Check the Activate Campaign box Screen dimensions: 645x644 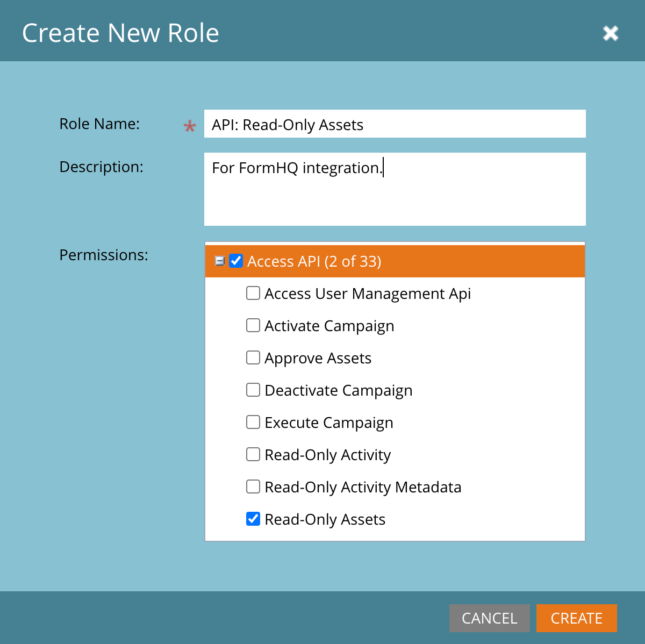(x=253, y=325)
